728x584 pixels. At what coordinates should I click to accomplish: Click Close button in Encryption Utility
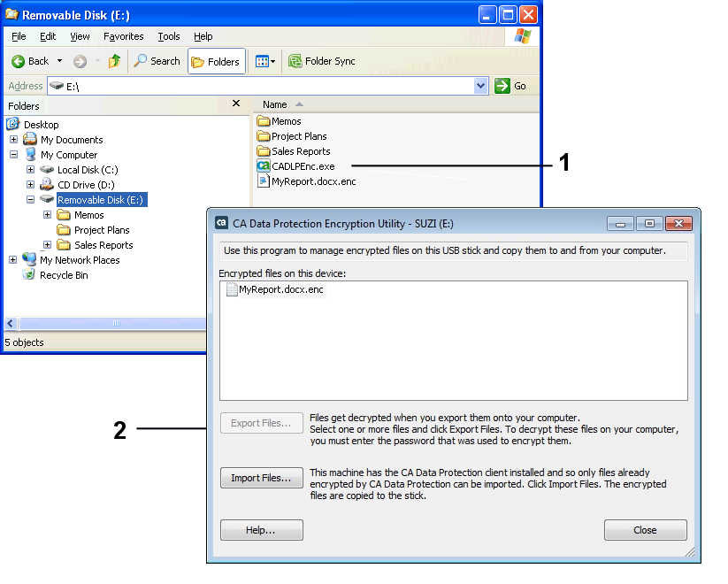646,530
